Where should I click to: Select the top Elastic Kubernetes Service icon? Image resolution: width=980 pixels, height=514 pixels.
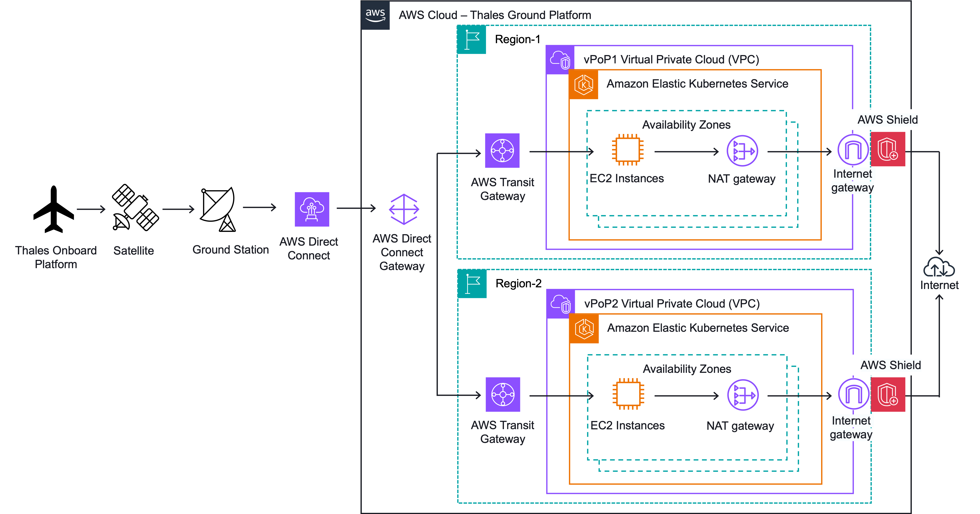(x=584, y=84)
